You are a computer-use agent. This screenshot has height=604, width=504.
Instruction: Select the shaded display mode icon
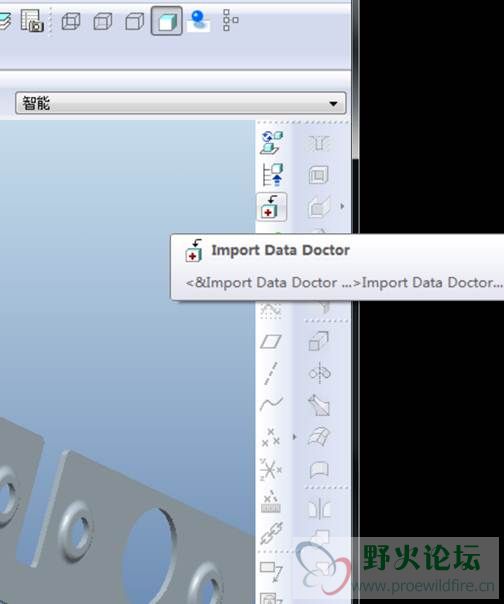point(166,21)
